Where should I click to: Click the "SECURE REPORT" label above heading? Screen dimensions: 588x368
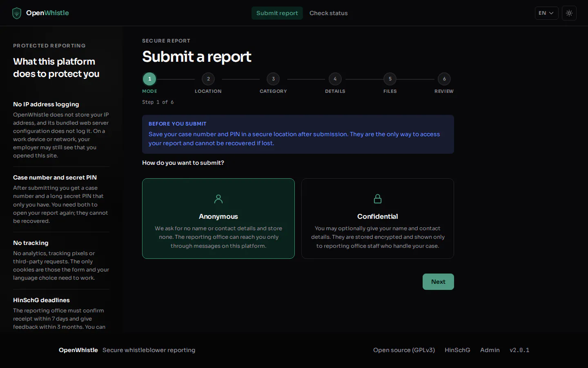166,41
